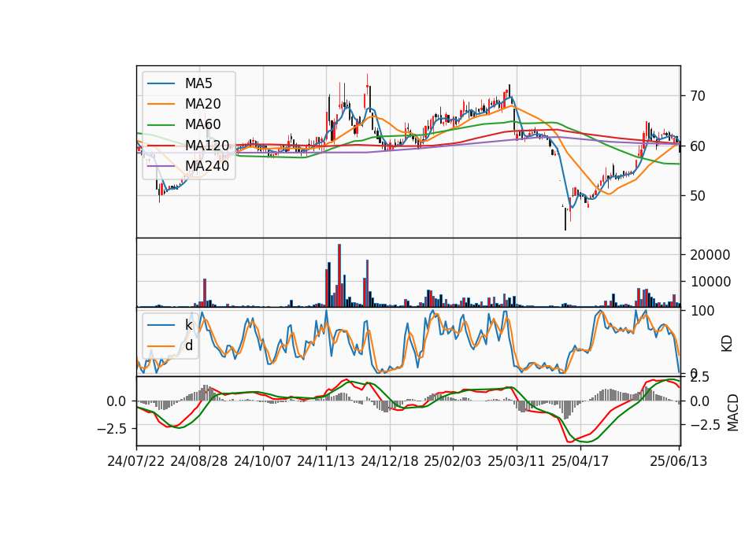Click the 20000 volume axis tick
The image size is (756, 543).
[710, 255]
